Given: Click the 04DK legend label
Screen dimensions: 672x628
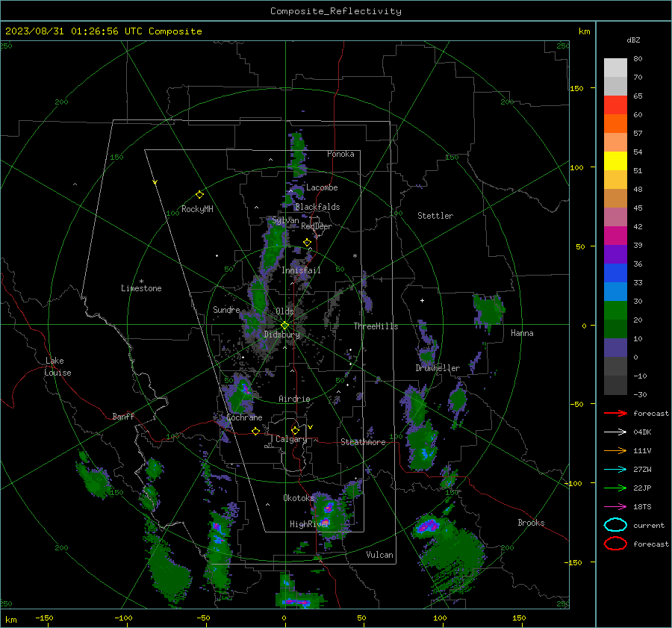Looking at the screenshot, I should pyautogui.click(x=642, y=432).
